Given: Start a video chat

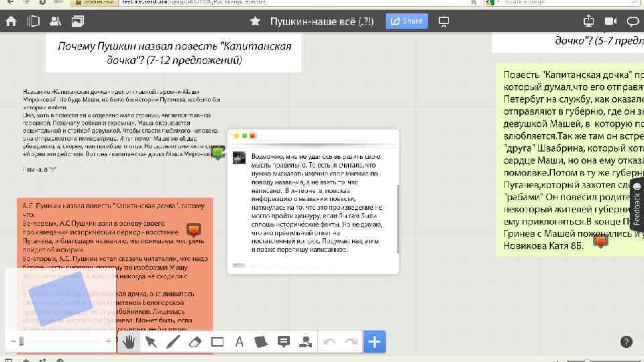Looking at the screenshot, I should click(x=610, y=21).
